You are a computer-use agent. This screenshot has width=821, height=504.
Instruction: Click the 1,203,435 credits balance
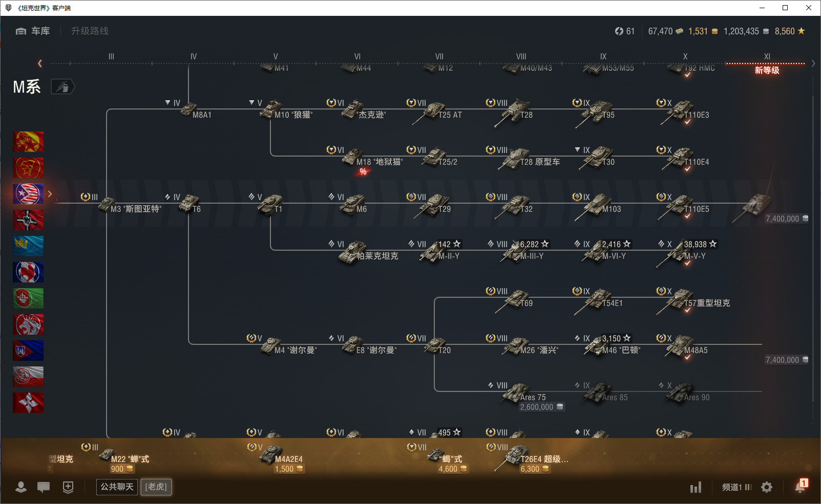[746, 31]
